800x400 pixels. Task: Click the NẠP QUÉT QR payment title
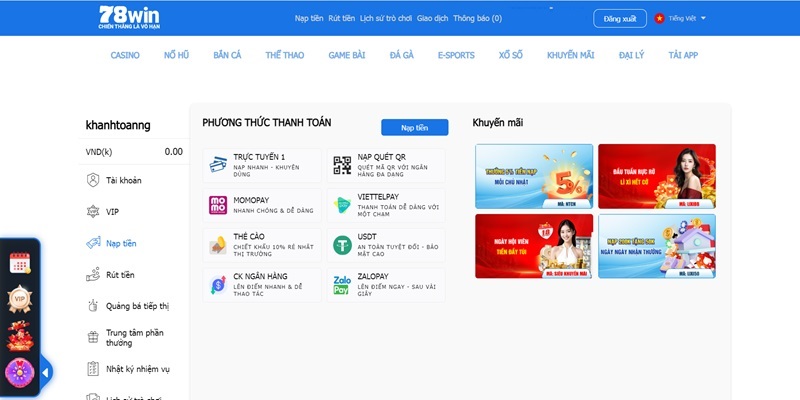(x=382, y=157)
